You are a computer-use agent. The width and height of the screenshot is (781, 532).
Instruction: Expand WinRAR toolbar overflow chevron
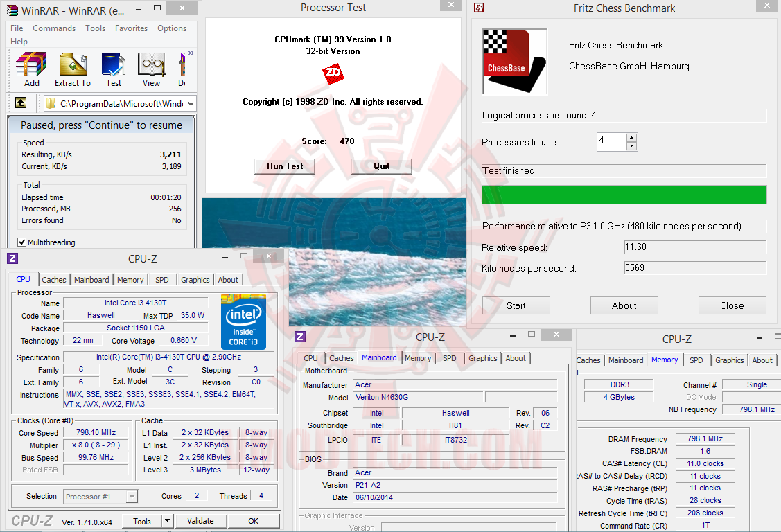(191, 53)
